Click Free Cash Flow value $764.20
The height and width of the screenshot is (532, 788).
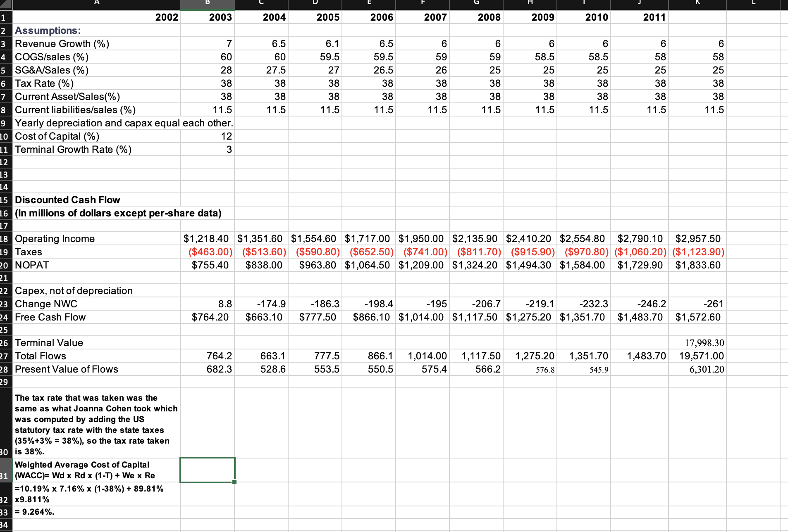tap(208, 317)
